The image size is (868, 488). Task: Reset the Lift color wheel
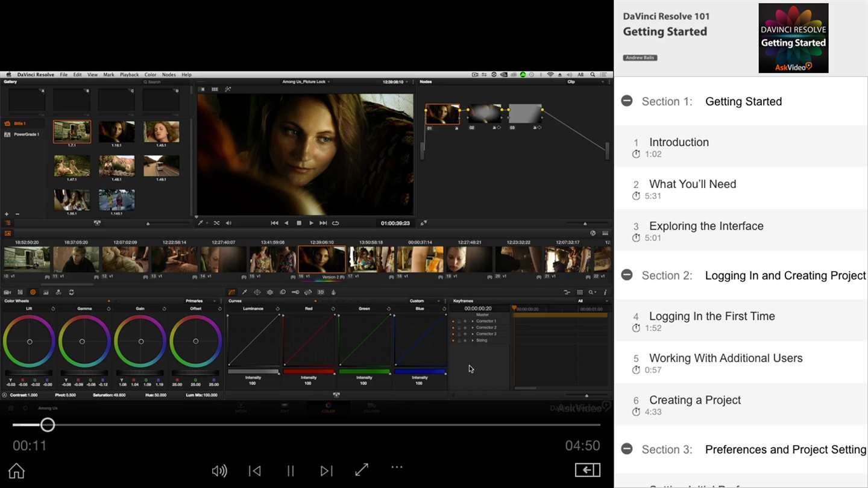[x=53, y=308]
